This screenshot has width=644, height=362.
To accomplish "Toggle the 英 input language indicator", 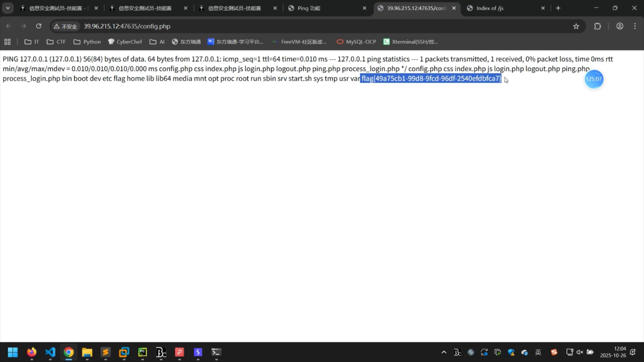I will click(x=538, y=352).
